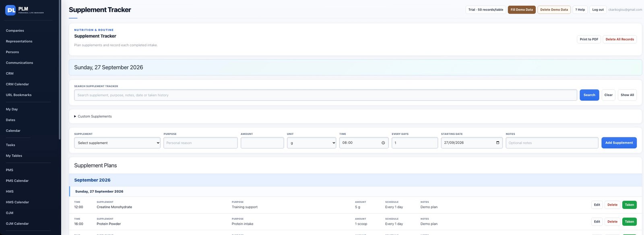Viewport: 644px width, 235px height.
Task: Click Log out
Action: coord(598,10)
